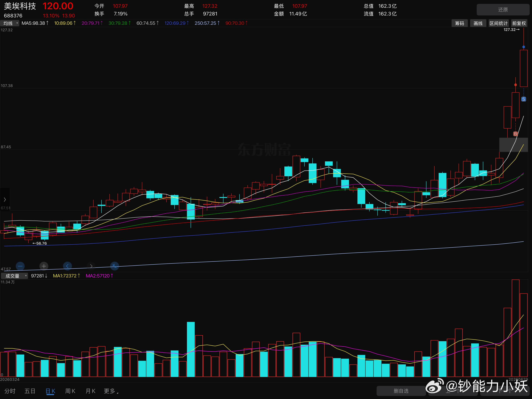Click the scroll chart left arrow icon
Screen dimensions: 532x399
tap(67, 266)
